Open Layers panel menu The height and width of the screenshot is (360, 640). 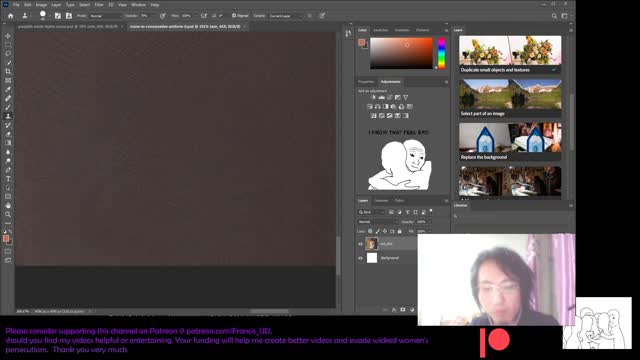(x=446, y=201)
